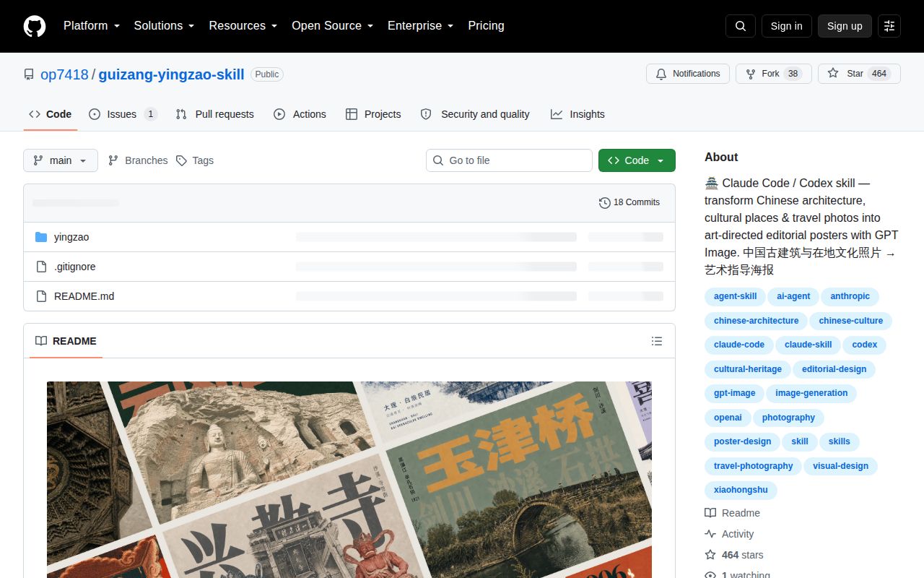Select the anthropic topic tag
This screenshot has width=924, height=578.
(x=850, y=296)
